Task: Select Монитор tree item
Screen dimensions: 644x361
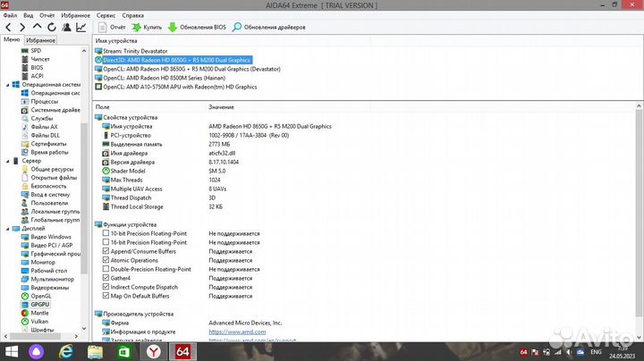Action: coord(43,262)
